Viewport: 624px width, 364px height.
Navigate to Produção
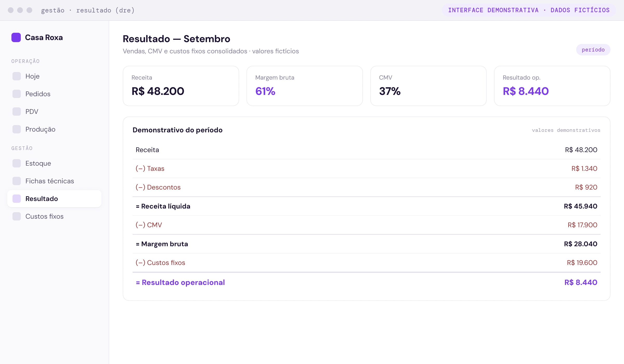54,129
